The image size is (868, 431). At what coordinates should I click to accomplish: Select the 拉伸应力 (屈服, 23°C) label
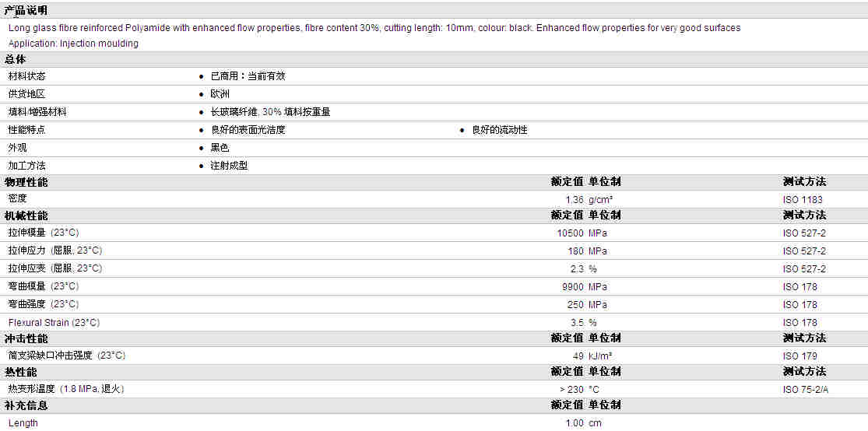pyautogui.click(x=55, y=251)
